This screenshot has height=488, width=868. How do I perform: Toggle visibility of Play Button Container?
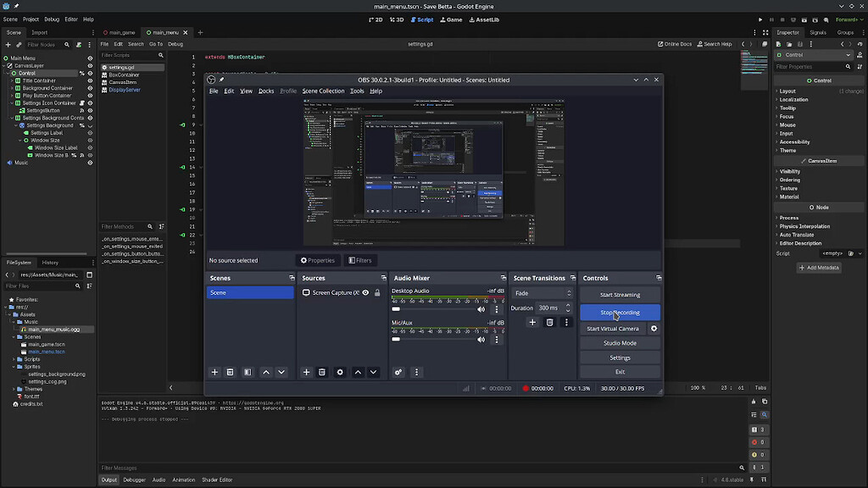pos(90,96)
